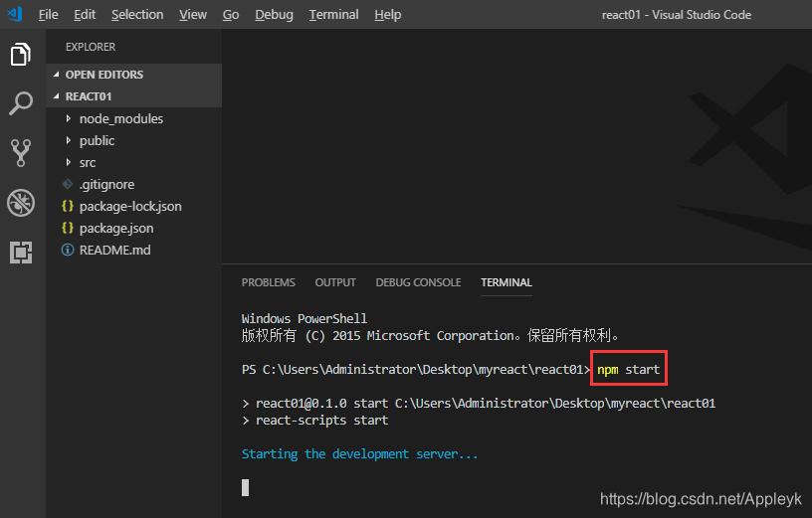Switch to the PROBLEMS panel tab
The width and height of the screenshot is (812, 518).
tap(269, 282)
